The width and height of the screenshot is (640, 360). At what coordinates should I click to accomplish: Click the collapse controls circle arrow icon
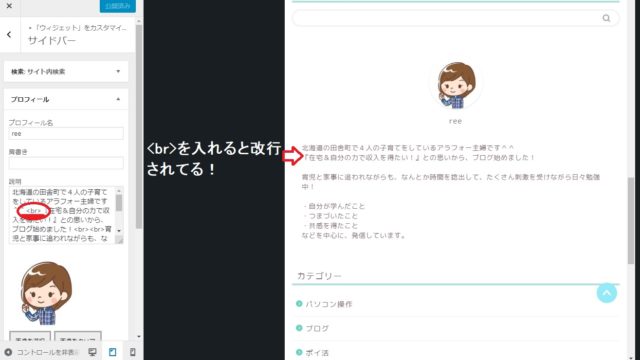pos(8,352)
